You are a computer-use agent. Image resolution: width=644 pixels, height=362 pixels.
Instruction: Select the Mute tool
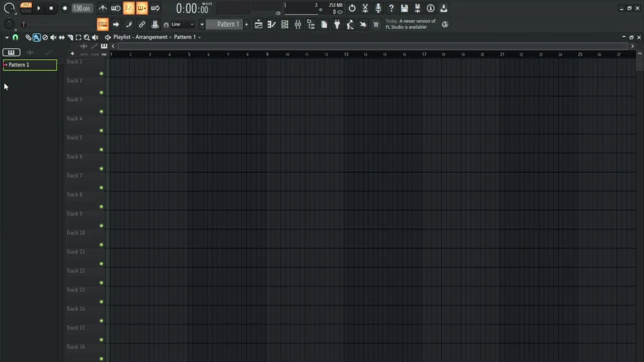point(53,37)
